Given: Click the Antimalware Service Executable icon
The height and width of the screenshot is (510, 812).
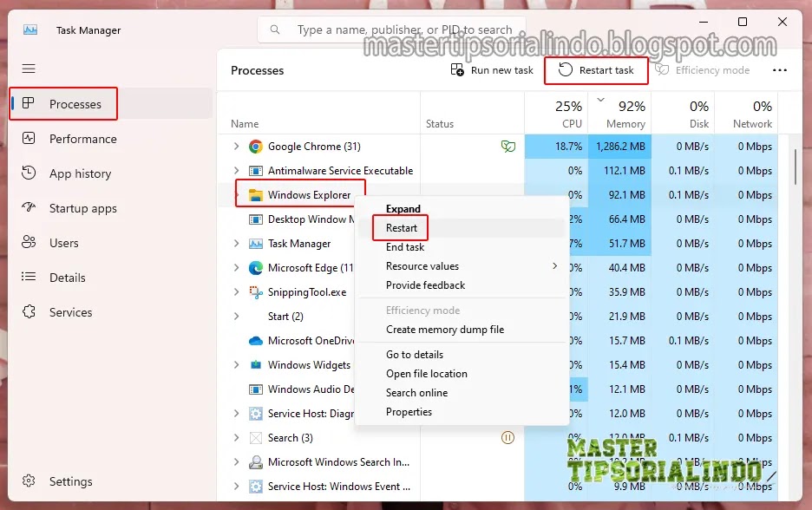Looking at the screenshot, I should point(255,171).
